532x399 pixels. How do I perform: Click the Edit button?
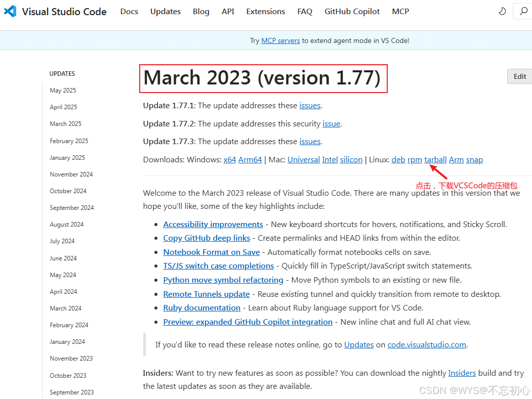(519, 76)
